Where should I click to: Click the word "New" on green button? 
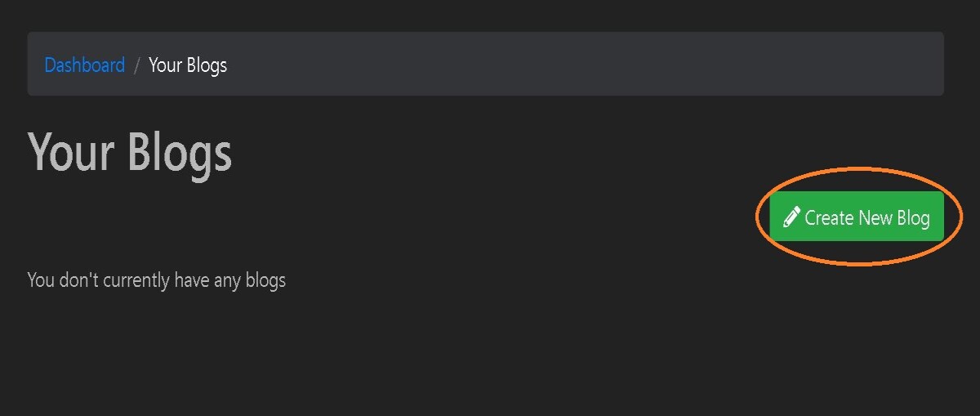[875, 217]
